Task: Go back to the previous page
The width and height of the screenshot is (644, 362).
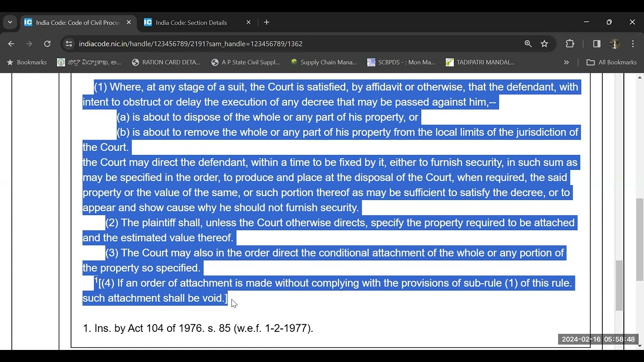Action: point(11,44)
